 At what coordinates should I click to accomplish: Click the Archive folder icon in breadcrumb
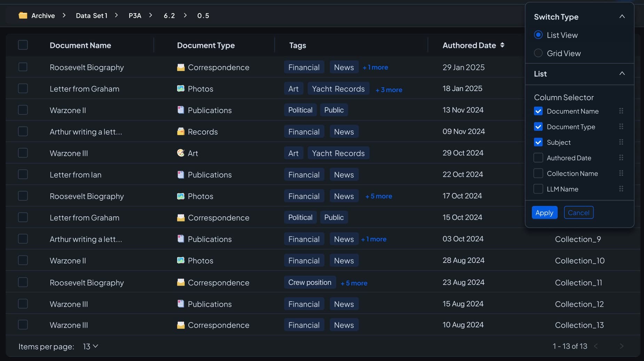[x=23, y=15]
